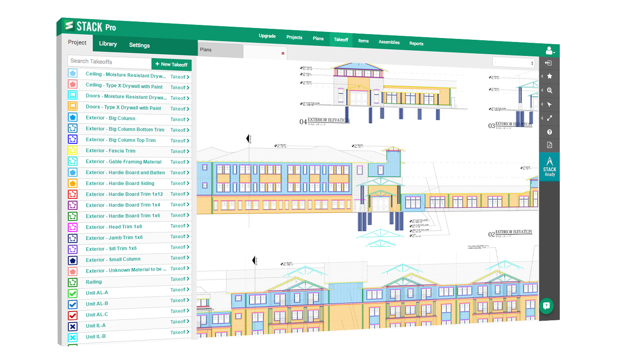
Task: Click the cyan X icon for Unit IL-B
Action: [73, 337]
